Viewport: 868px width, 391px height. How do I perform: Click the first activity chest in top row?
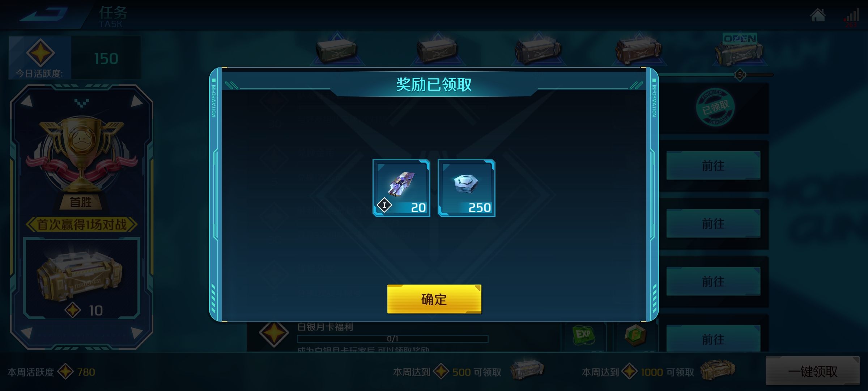coord(337,51)
